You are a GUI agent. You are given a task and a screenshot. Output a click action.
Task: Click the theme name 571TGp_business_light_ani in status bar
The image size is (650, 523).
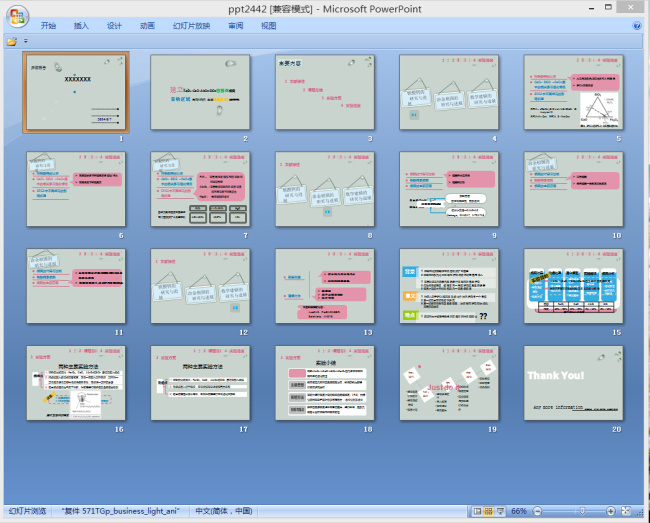(x=121, y=511)
